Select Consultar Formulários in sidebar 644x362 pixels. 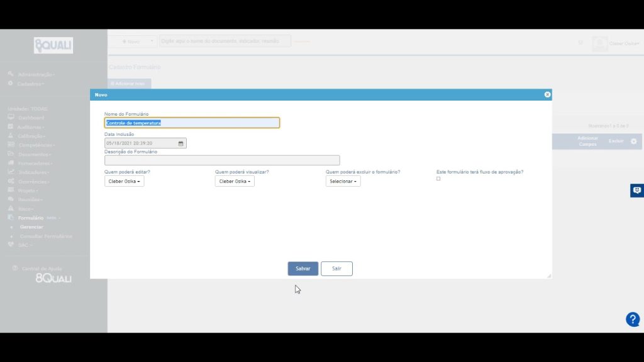point(46,236)
